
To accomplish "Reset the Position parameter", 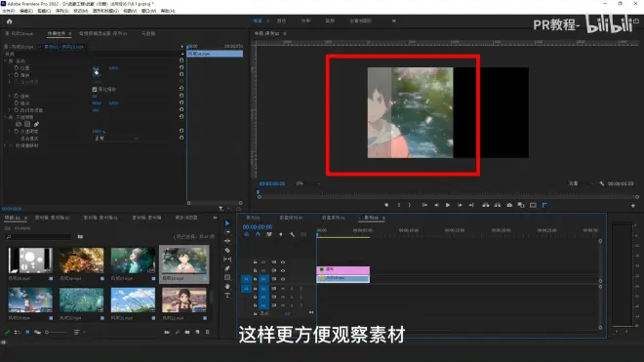I will [181, 67].
